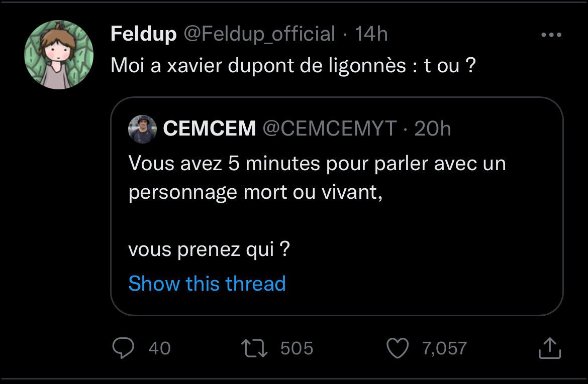Click the 40 replies count
The image size is (588, 384).
click(160, 348)
